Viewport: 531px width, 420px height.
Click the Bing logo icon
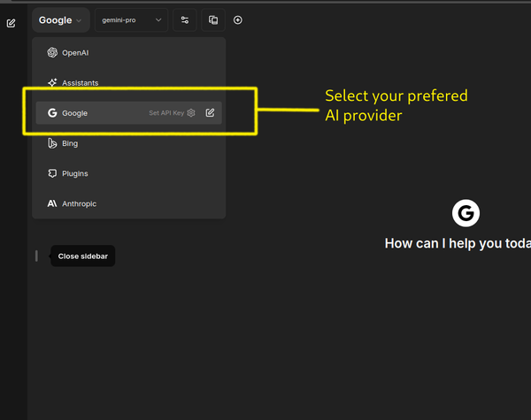tap(53, 143)
